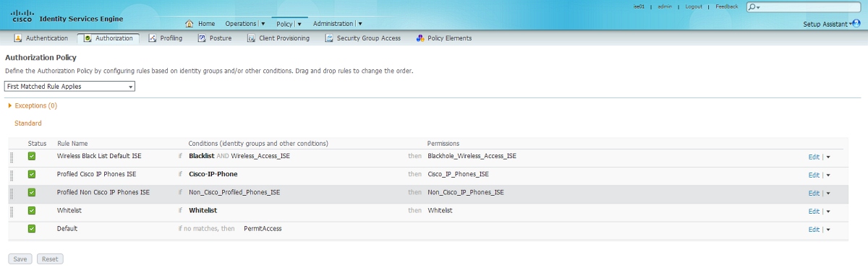Image resolution: width=868 pixels, height=278 pixels.
Task: Open First Matched Rule Applies dropdown
Action: click(x=70, y=87)
